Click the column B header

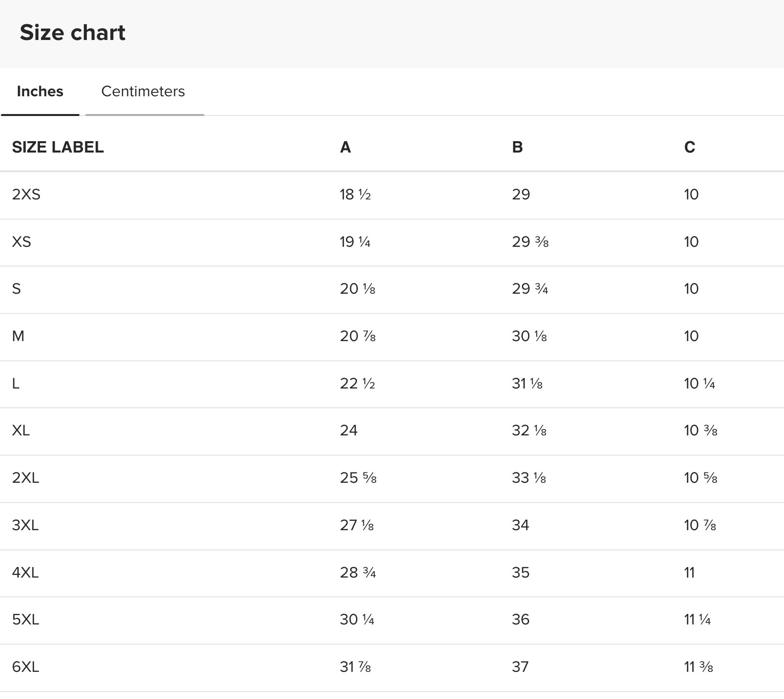[x=517, y=147]
